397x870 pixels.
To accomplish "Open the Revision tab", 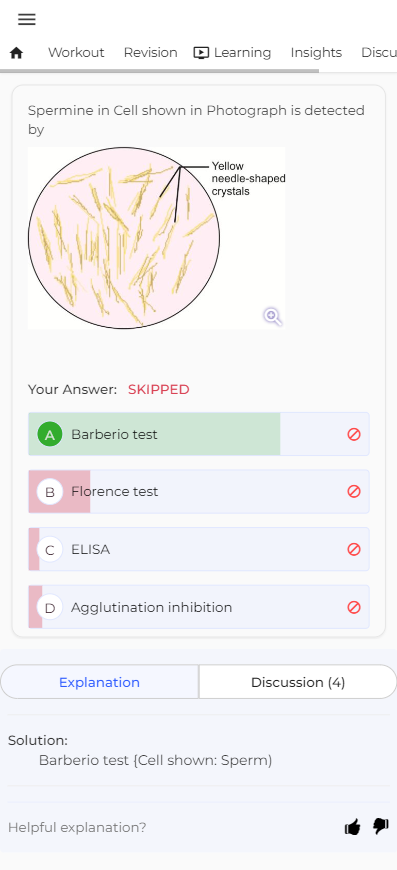I will (x=150, y=53).
